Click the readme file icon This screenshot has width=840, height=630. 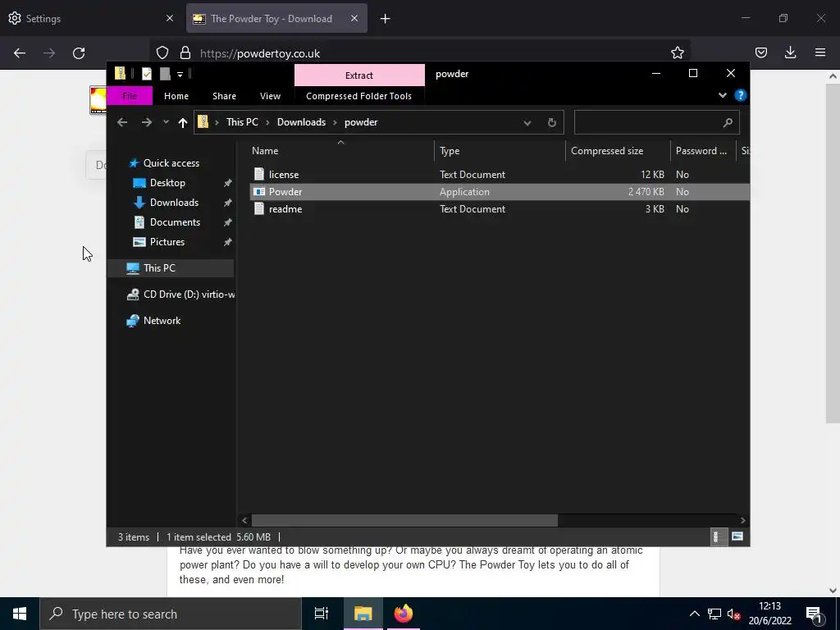point(259,209)
